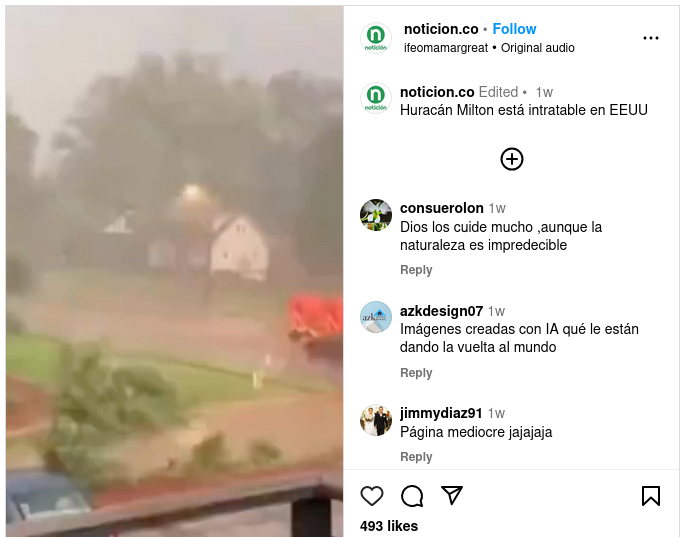This screenshot has width=692, height=537.
Task: Play the hurricane video
Action: (175, 271)
